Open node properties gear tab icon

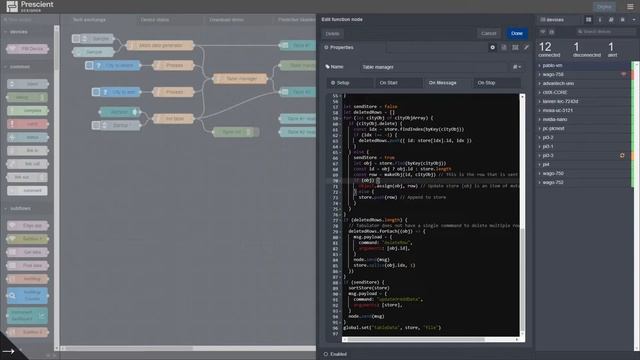[x=493, y=47]
